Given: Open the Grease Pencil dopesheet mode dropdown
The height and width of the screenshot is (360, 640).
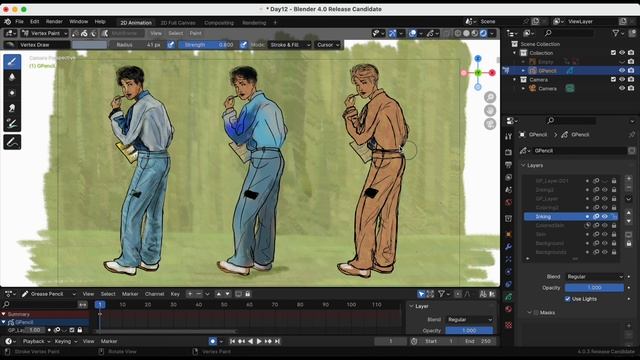Looking at the screenshot, I should [x=48, y=293].
